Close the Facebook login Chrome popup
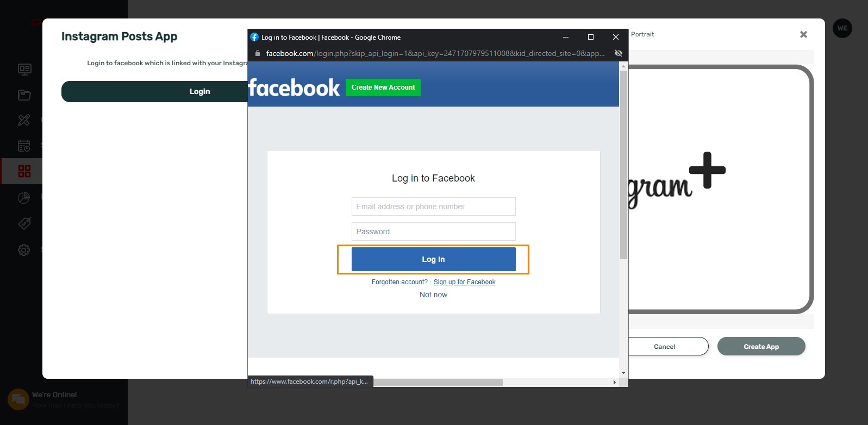This screenshot has width=868, height=425. 616,37
